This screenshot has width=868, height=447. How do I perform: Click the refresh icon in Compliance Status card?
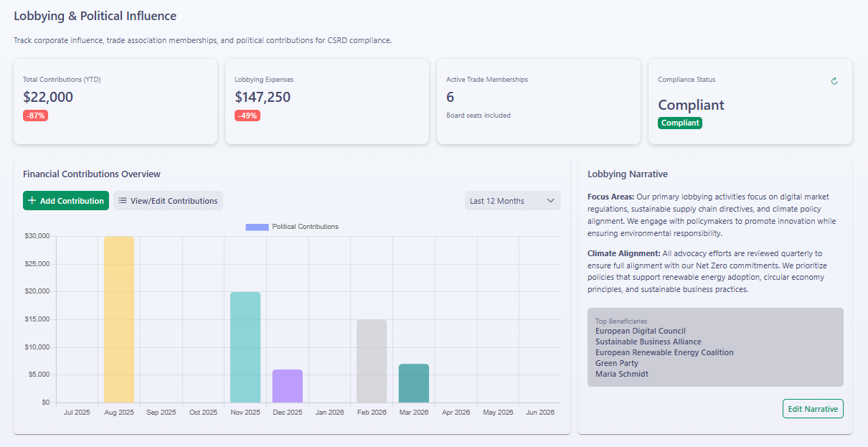(834, 81)
